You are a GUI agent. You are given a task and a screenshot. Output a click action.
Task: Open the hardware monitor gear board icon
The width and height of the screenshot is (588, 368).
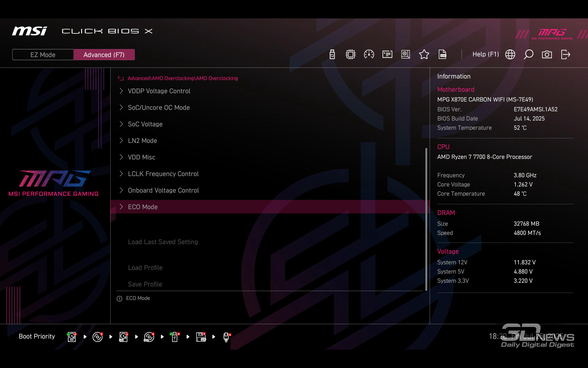(405, 55)
